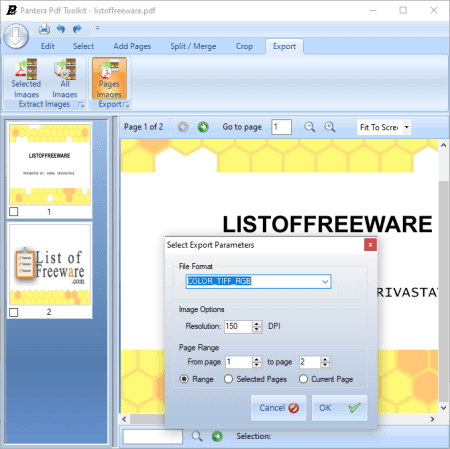Click the Print icon in quick access toolbar

(x=44, y=29)
